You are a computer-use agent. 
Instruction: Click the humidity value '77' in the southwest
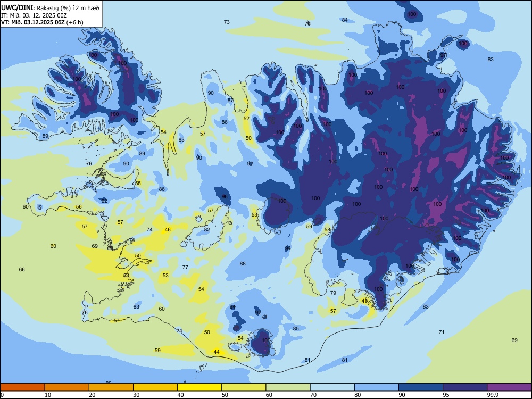(x=185, y=268)
